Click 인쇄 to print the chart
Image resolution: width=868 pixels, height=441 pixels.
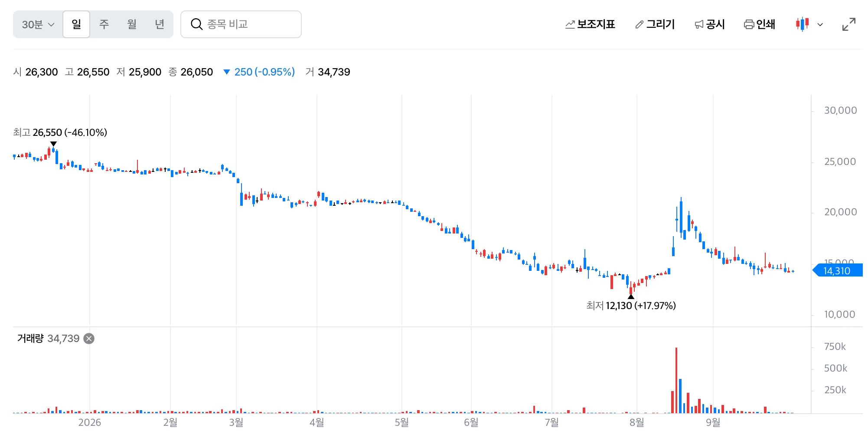click(x=760, y=24)
